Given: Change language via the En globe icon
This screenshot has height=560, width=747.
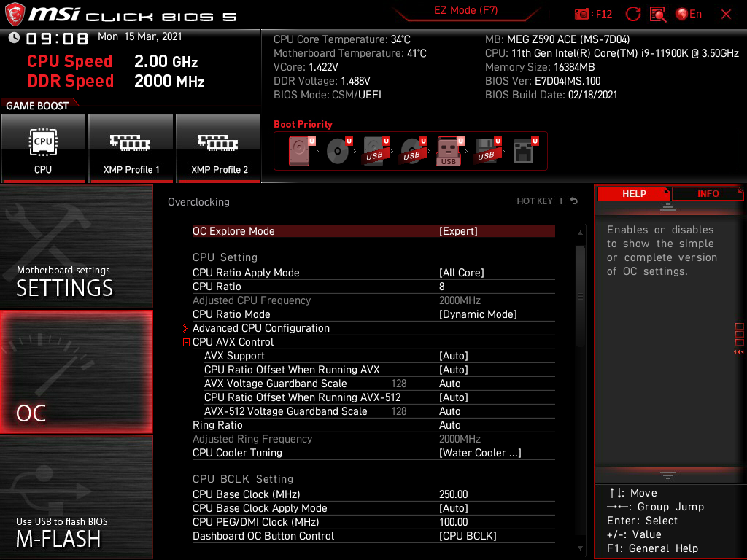Looking at the screenshot, I should pos(689,15).
